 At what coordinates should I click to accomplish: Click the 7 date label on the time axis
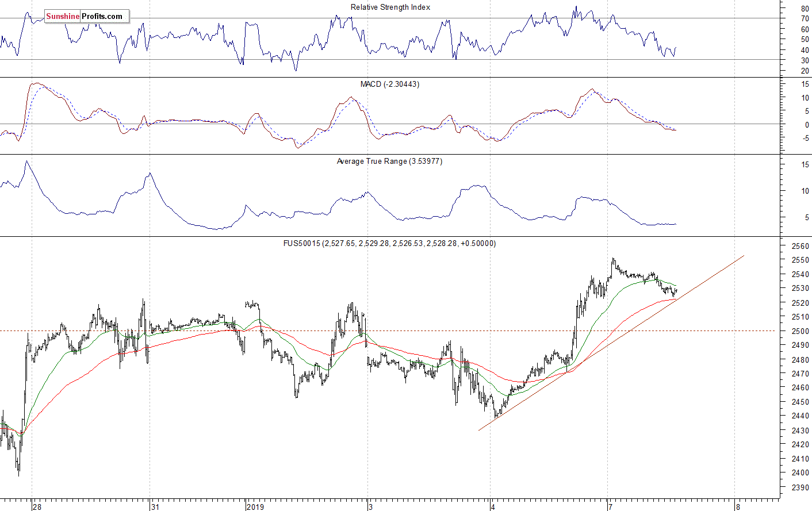[x=610, y=507]
